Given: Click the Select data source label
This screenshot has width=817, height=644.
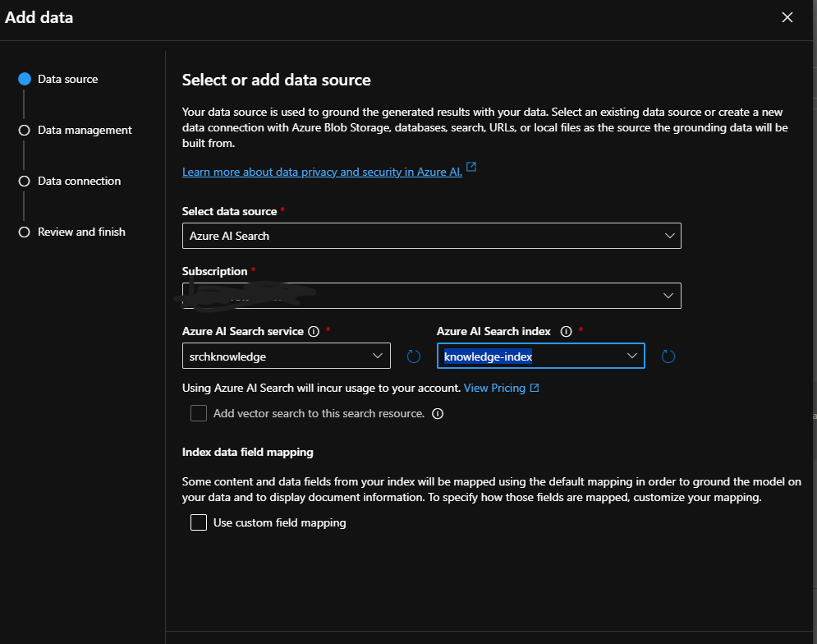Looking at the screenshot, I should pos(229,211).
